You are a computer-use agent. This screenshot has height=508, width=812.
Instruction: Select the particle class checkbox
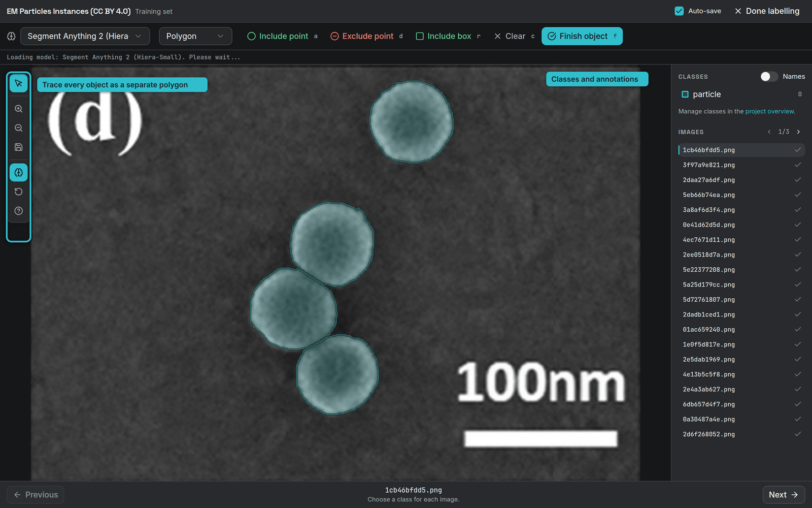point(685,94)
